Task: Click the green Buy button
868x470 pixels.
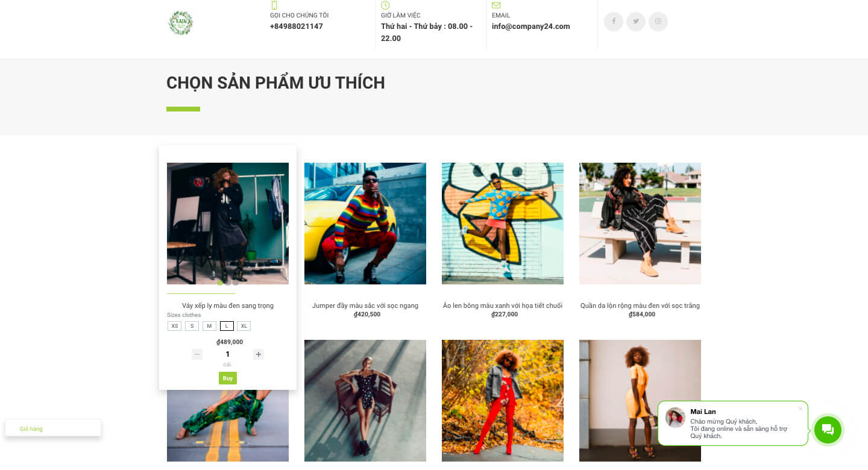Action: click(228, 378)
